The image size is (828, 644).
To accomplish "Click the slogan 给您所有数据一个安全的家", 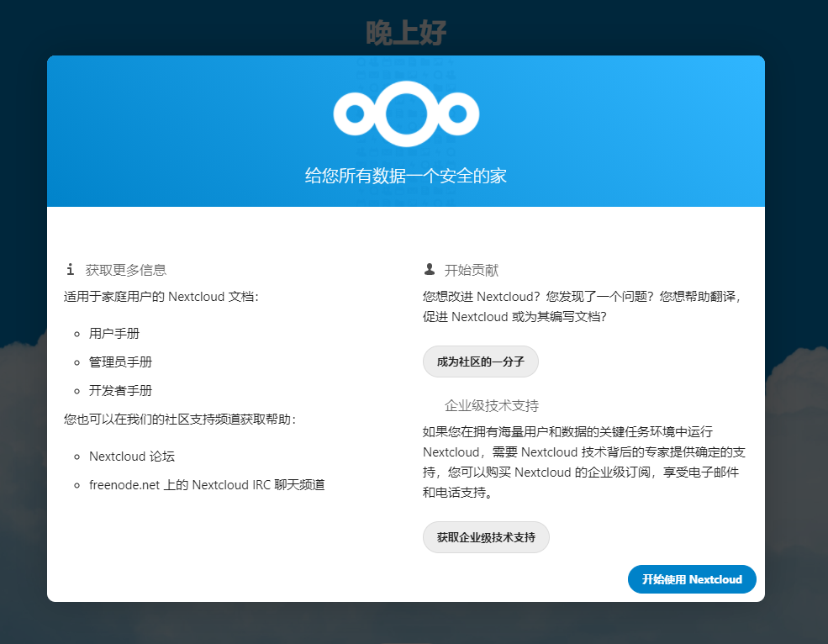I will pos(405,176).
